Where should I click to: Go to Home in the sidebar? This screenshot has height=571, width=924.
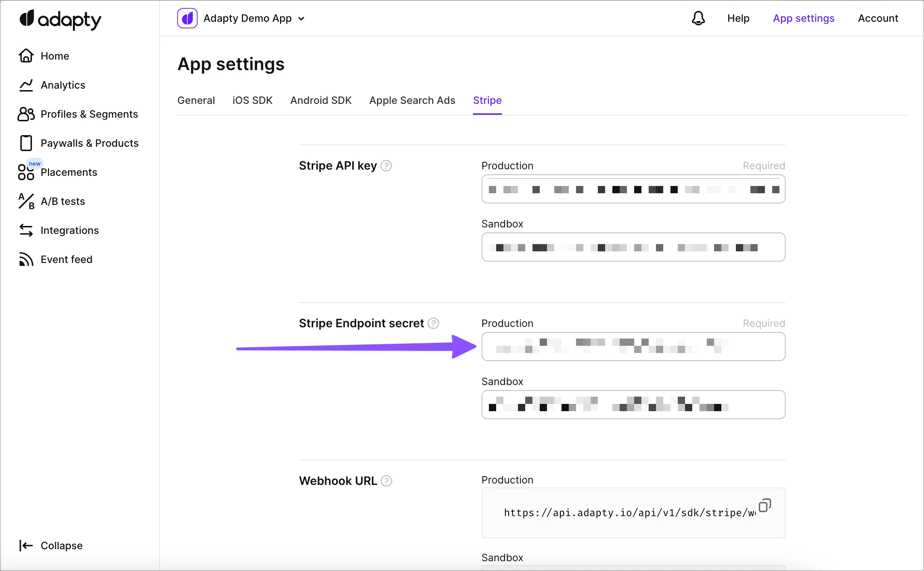pyautogui.click(x=55, y=56)
